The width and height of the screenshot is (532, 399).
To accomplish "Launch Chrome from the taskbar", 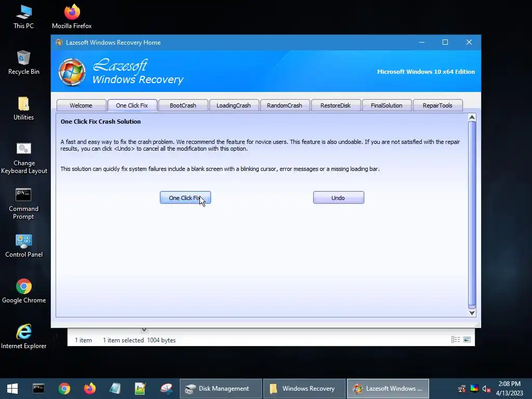I will (64, 389).
